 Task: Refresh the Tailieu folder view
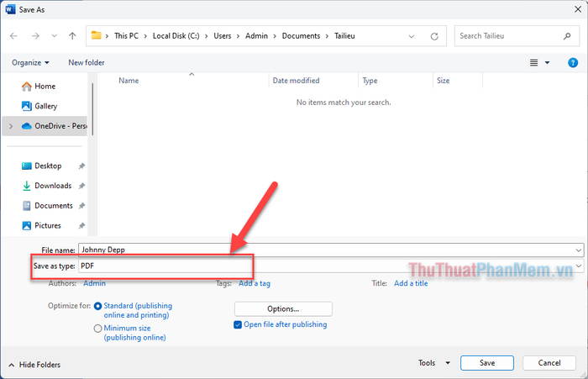click(434, 36)
